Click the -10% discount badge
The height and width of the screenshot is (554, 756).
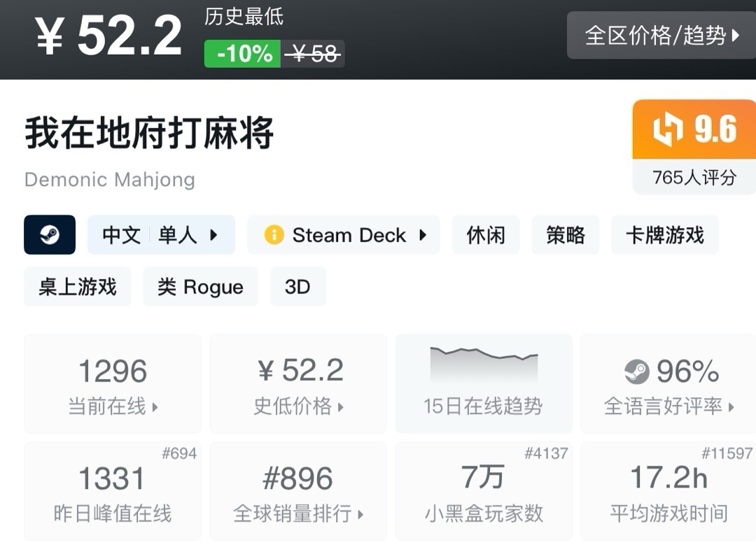(x=242, y=54)
